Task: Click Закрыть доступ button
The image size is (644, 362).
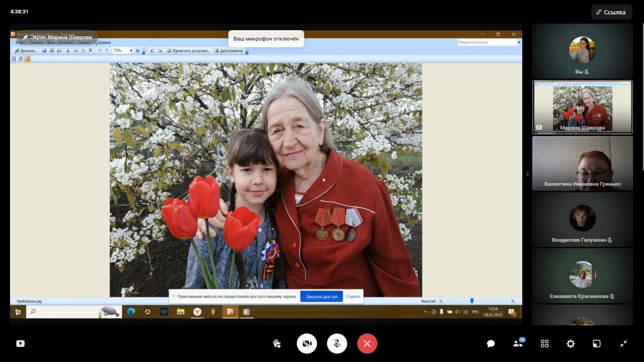Action: [321, 297]
